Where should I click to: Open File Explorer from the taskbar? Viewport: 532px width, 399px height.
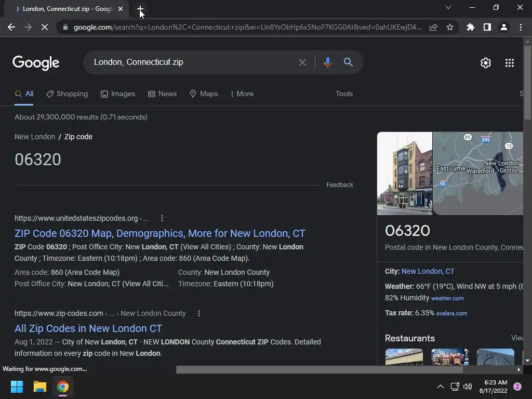39,387
